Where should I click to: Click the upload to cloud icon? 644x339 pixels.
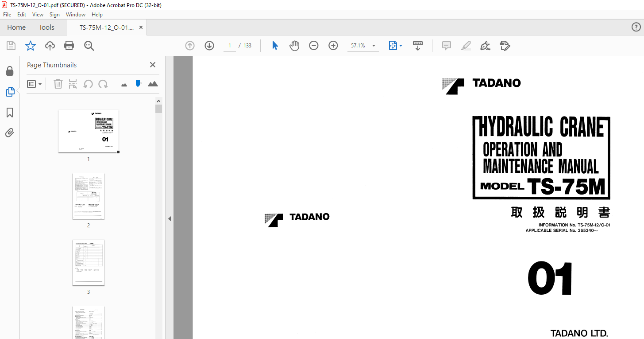(x=50, y=46)
